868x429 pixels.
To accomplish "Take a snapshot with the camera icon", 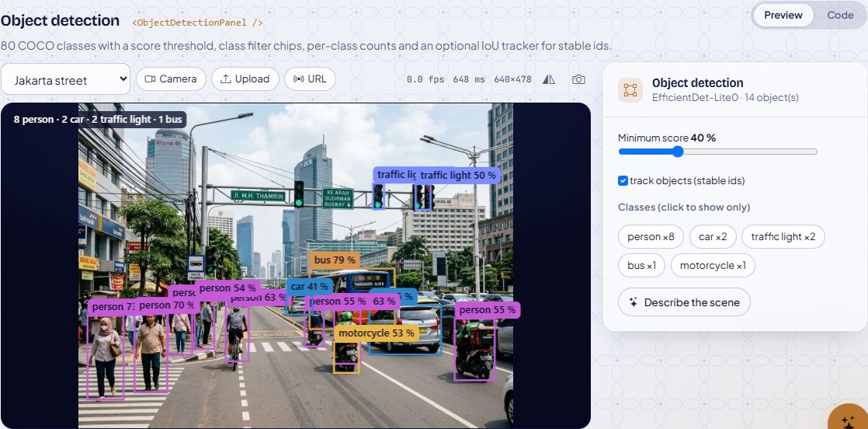I will (578, 79).
